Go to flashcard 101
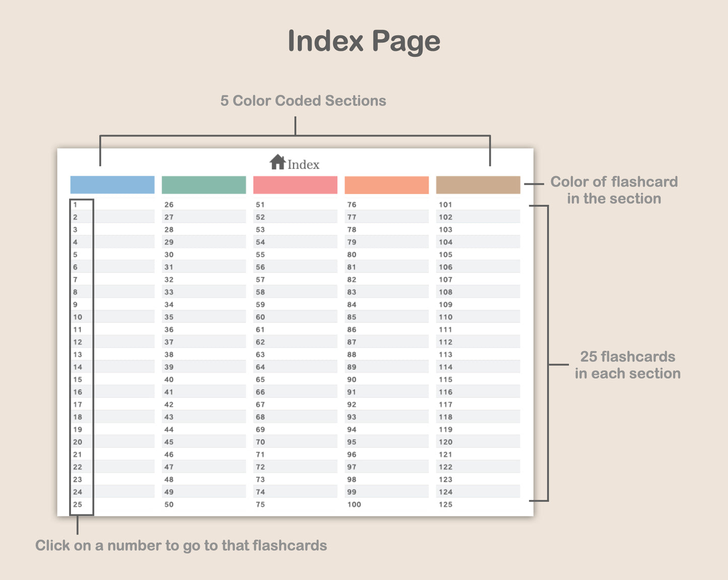This screenshot has height=580, width=728. pyautogui.click(x=445, y=205)
